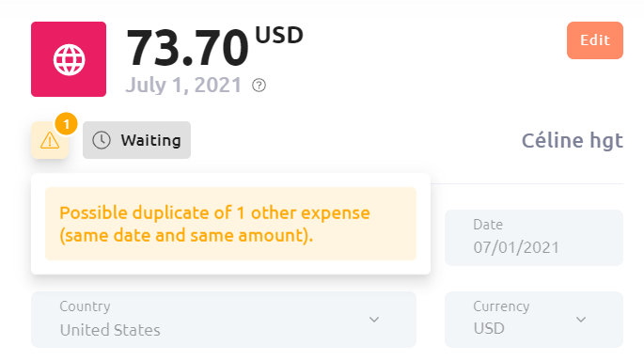
Task: Click the pink globe category icon
Action: [69, 59]
